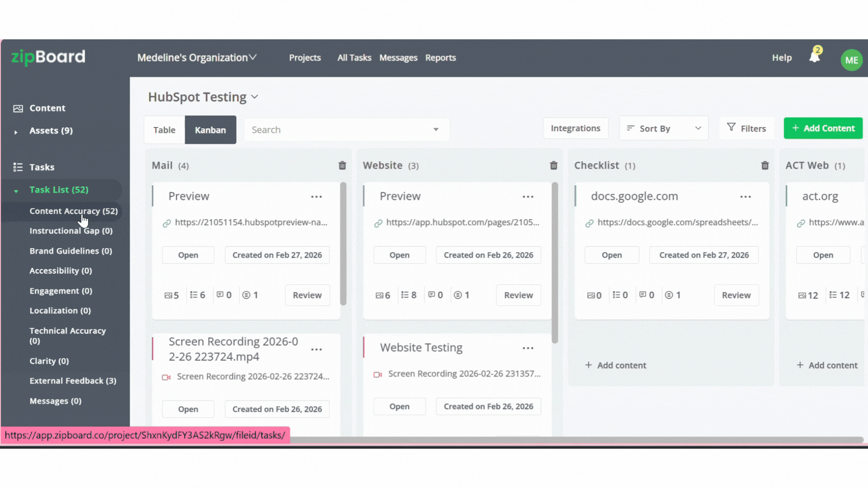The image size is (868, 488).
Task: Click the zipBoard logo
Action: coord(48,57)
